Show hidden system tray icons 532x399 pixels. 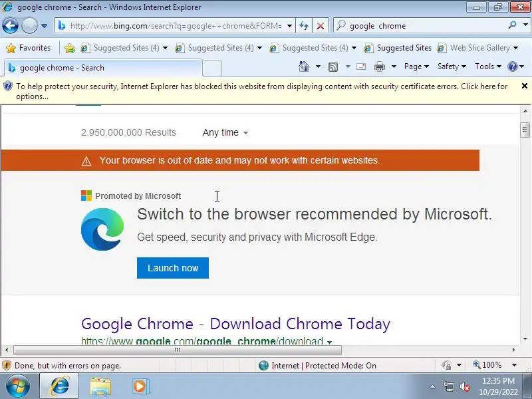[433, 386]
